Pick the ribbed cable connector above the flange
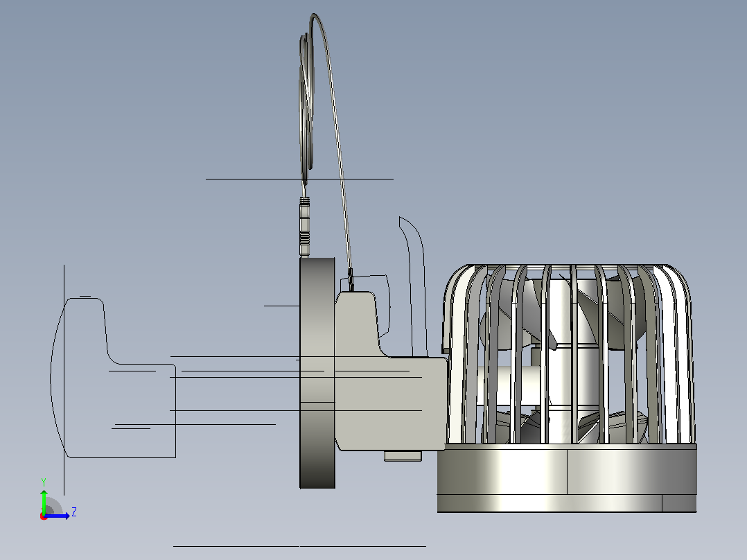The width and height of the screenshot is (747, 560). [304, 227]
